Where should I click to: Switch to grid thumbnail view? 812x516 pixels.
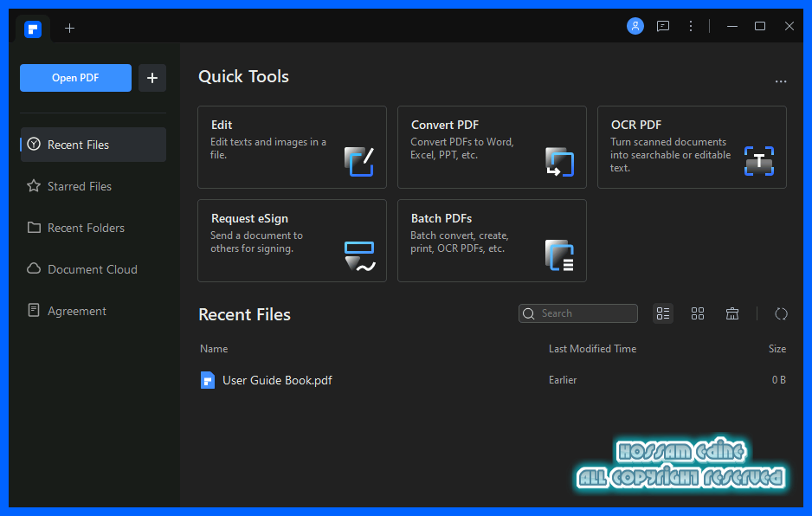tap(698, 313)
